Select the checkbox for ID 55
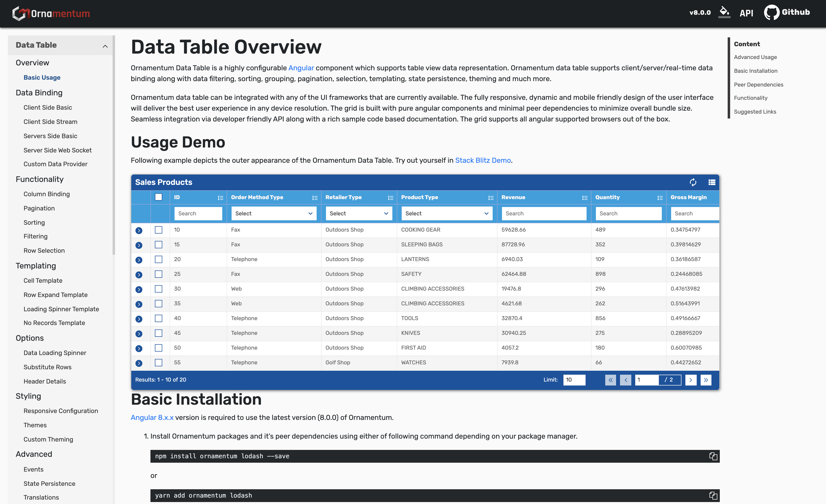This screenshot has width=826, height=504. (x=159, y=362)
